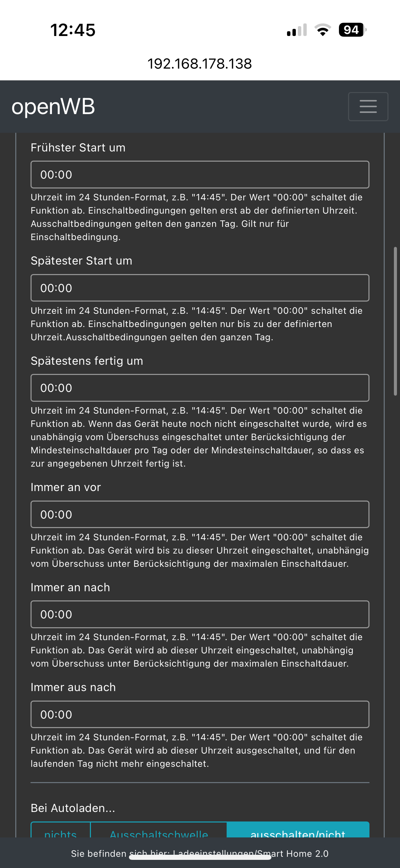Choose the 'Ausschaltschwelle' Autoladen option

[159, 831]
